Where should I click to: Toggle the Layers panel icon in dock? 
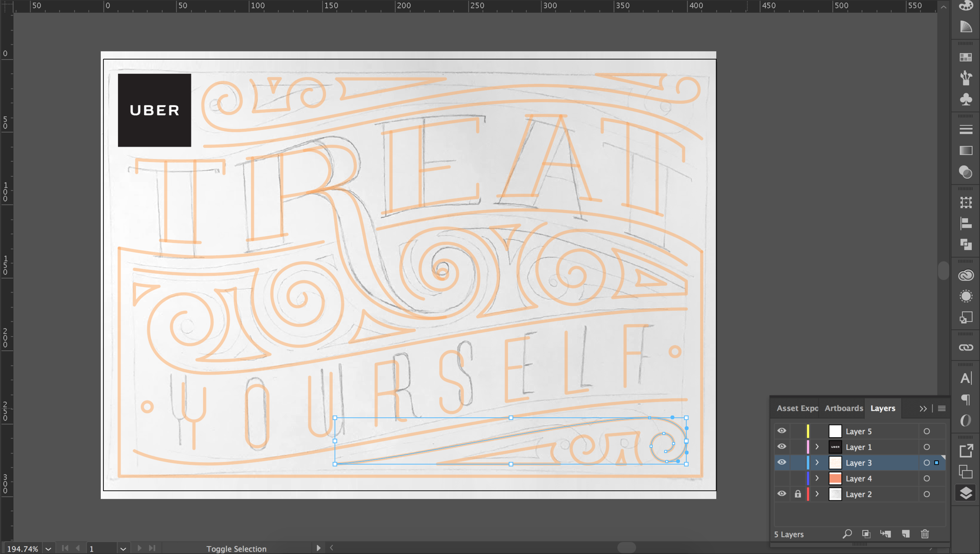pyautogui.click(x=966, y=493)
